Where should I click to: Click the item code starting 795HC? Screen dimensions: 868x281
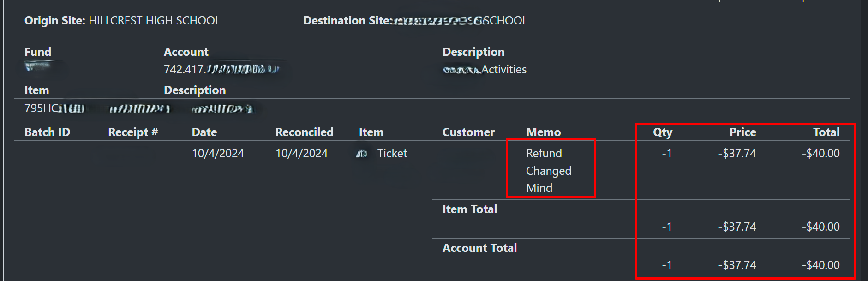pyautogui.click(x=54, y=108)
